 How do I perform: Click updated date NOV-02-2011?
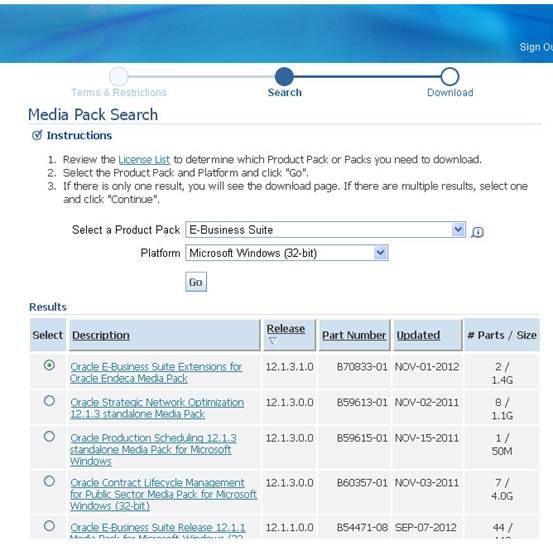pyautogui.click(x=427, y=402)
